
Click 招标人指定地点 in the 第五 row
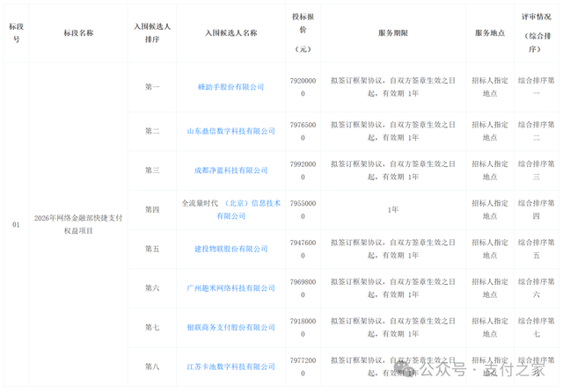(x=490, y=249)
